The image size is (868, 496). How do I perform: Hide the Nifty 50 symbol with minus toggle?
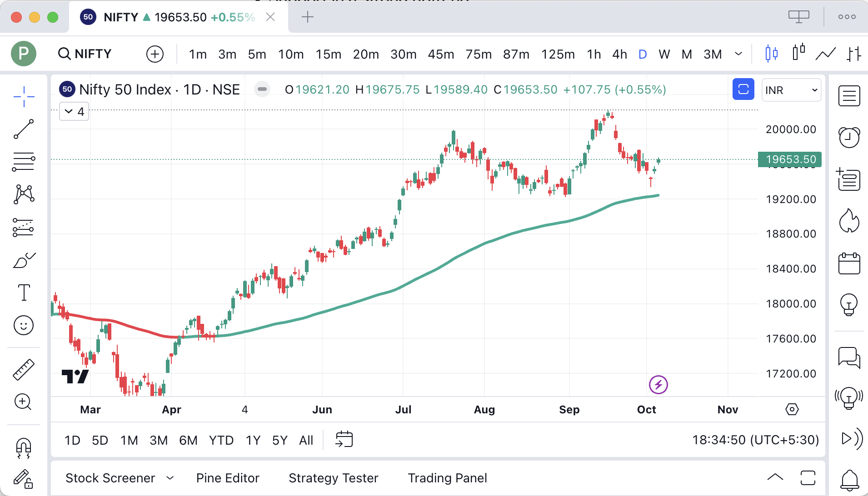click(262, 89)
